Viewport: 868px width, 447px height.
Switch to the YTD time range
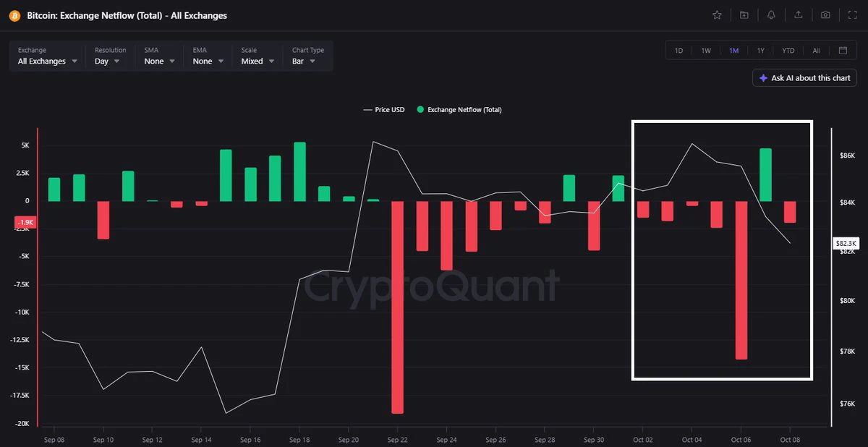pyautogui.click(x=788, y=51)
